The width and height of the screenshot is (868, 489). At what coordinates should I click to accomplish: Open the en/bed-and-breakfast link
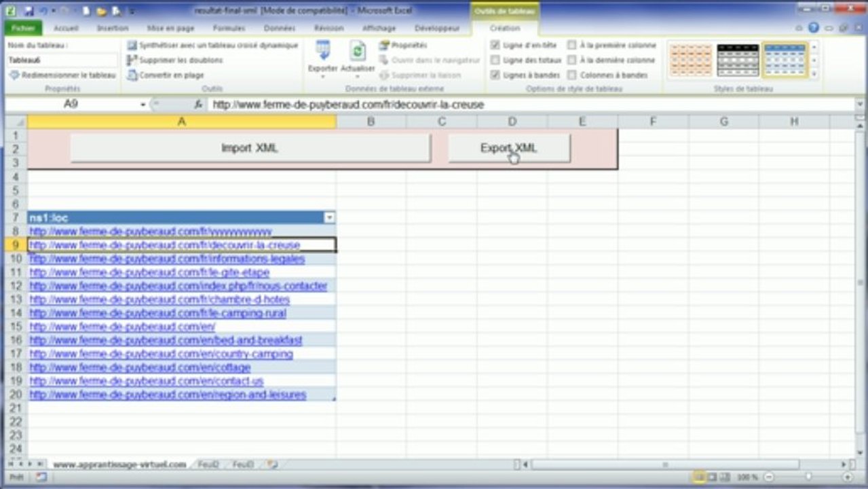pyautogui.click(x=166, y=340)
